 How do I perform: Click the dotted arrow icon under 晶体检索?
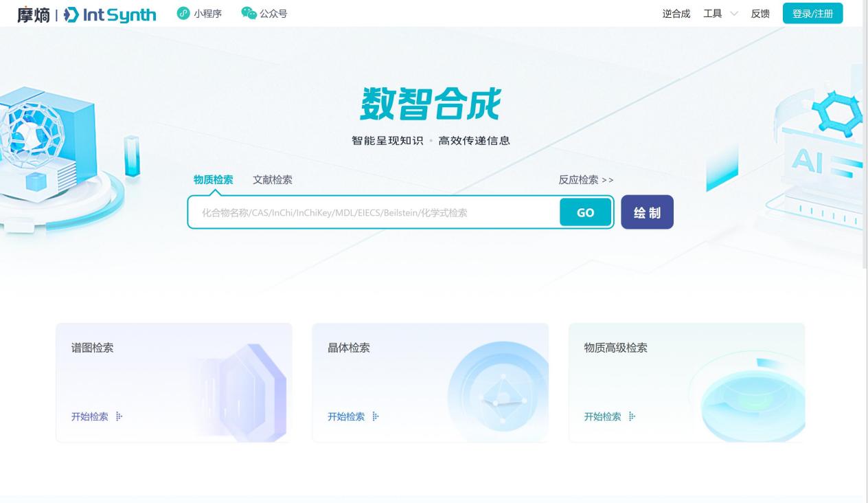tap(376, 416)
